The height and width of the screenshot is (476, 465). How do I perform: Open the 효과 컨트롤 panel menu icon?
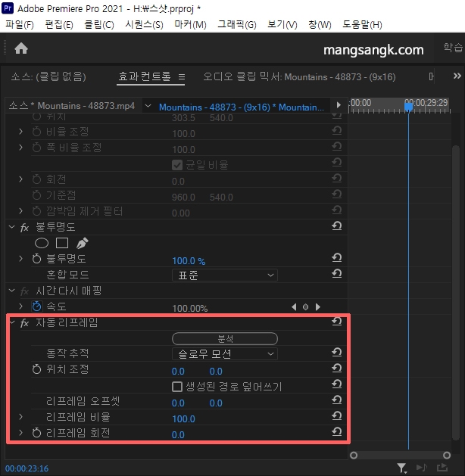[182, 76]
